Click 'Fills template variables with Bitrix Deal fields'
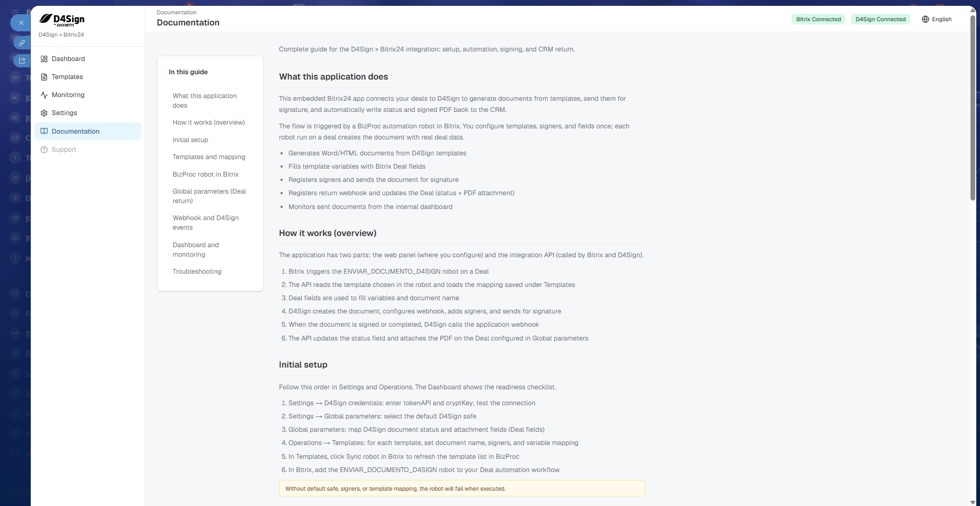Viewport: 980px width, 506px height. point(357,167)
